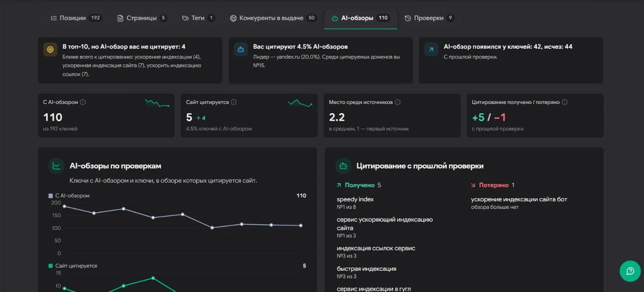The height and width of the screenshot is (292, 644).
Task: Click the yellow target icon in the top-10 card
Action: click(x=50, y=50)
